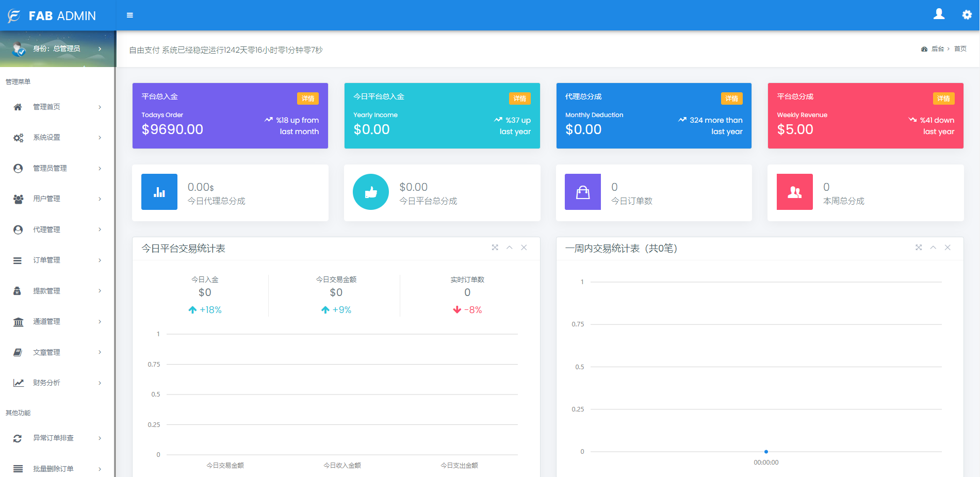Screen dimensions: 980x477
Task: Expand the 管理首页 submenu arrow
Action: tap(100, 107)
